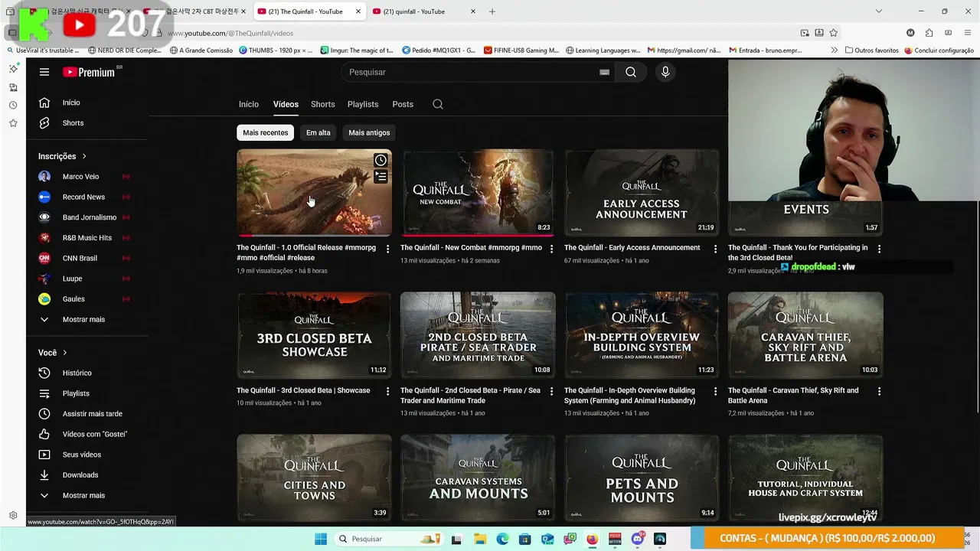Add 1.0 Official Release video to queue
The image size is (980, 551).
tap(381, 178)
